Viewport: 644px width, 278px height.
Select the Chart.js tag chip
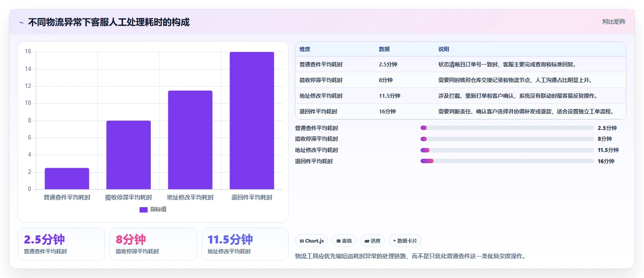coord(311,241)
